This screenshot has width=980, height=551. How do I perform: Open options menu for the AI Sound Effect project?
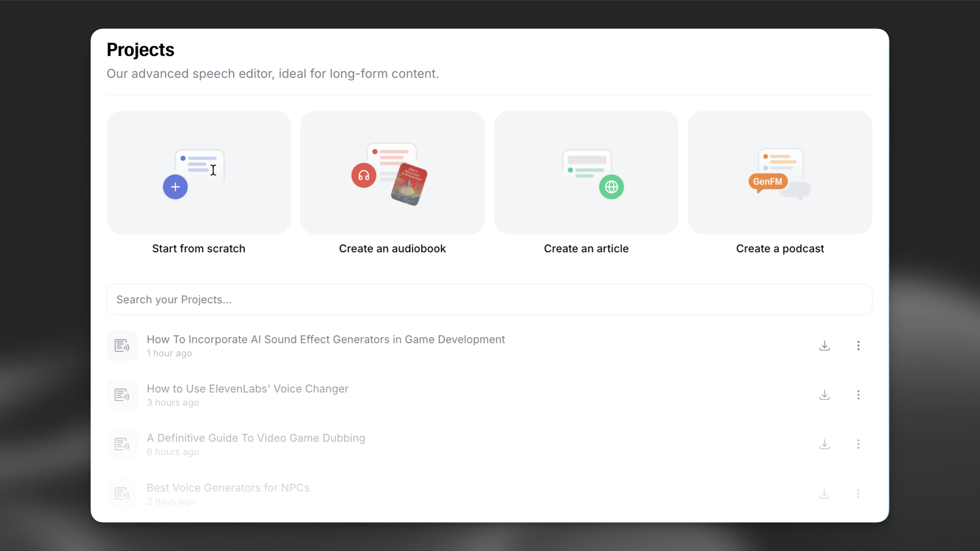click(858, 345)
